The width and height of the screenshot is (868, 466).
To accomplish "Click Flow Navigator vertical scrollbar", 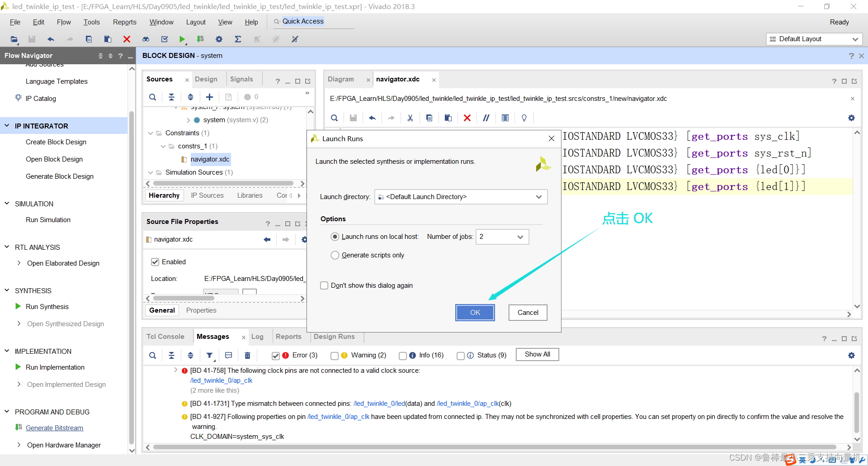I will point(132,278).
